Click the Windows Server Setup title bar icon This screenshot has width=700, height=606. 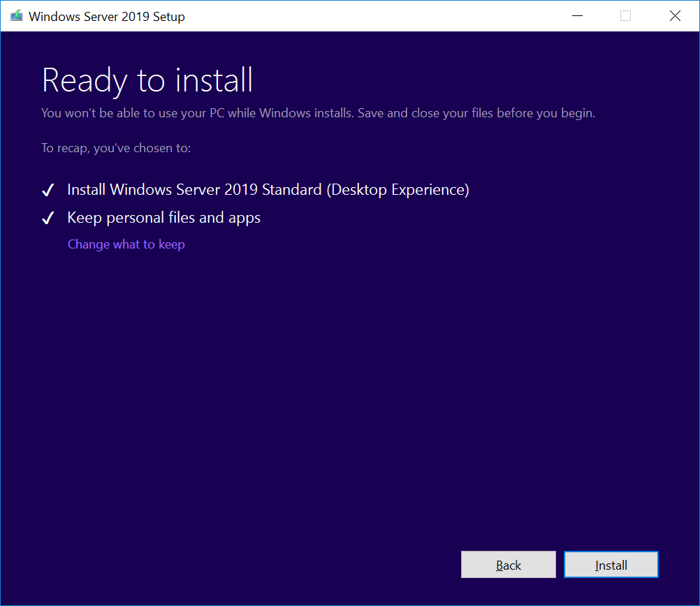[x=16, y=15]
